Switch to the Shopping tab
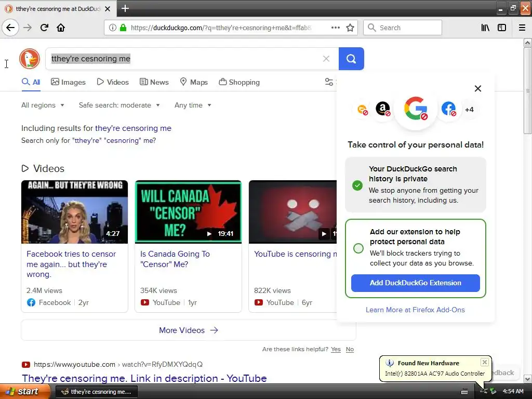The image size is (532, 399). pyautogui.click(x=239, y=82)
